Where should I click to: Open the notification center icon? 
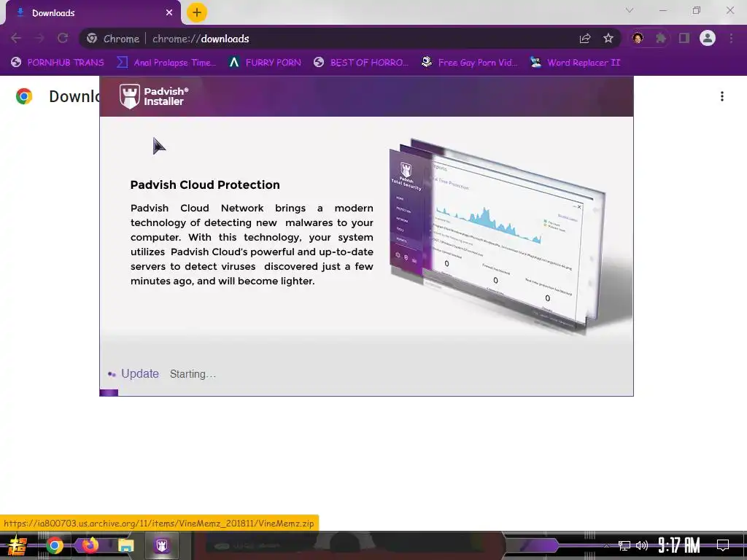(x=723, y=545)
